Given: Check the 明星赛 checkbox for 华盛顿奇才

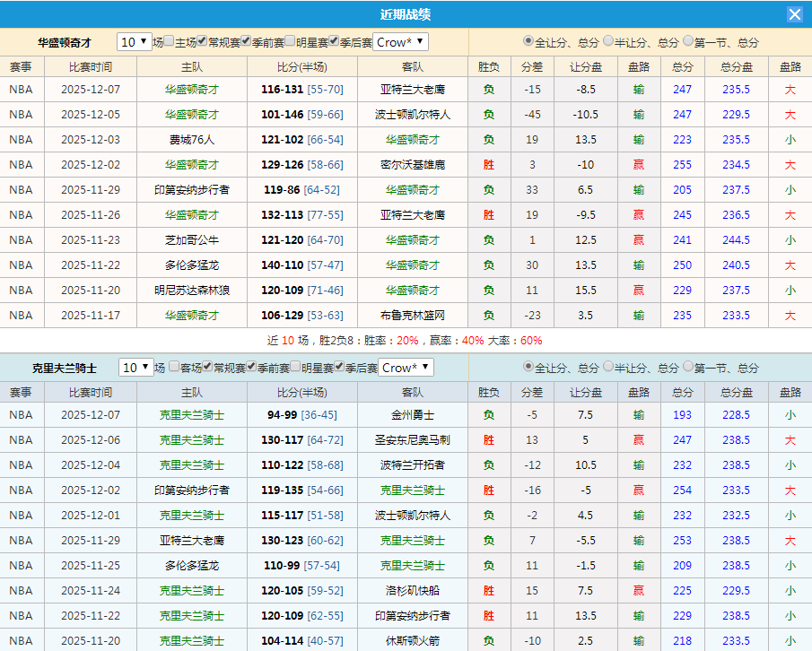Looking at the screenshot, I should point(290,41).
